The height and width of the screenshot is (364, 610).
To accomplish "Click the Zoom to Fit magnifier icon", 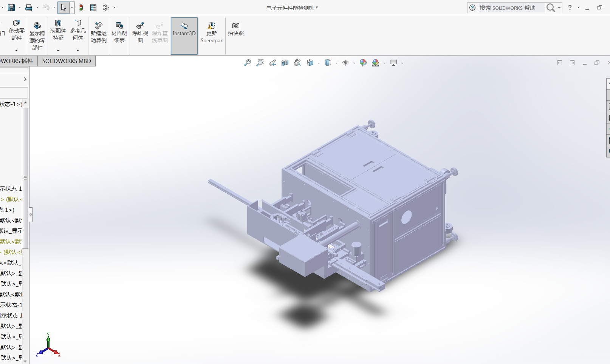I will click(x=248, y=63).
